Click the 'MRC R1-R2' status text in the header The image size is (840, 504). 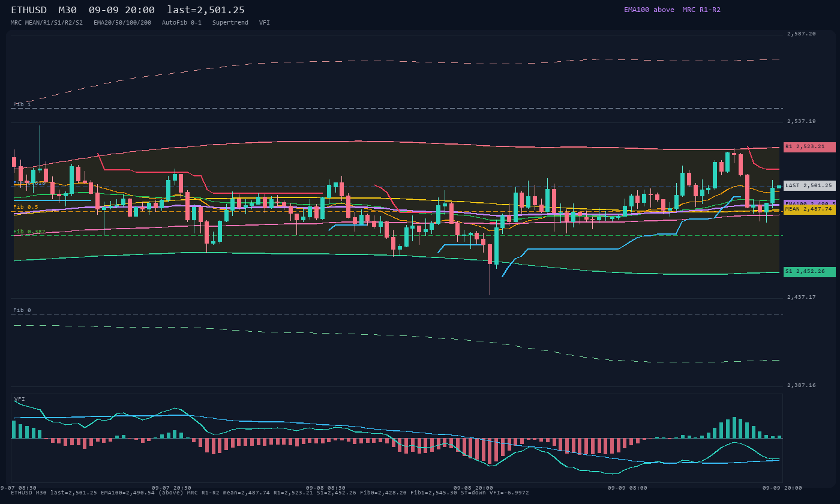click(x=701, y=10)
